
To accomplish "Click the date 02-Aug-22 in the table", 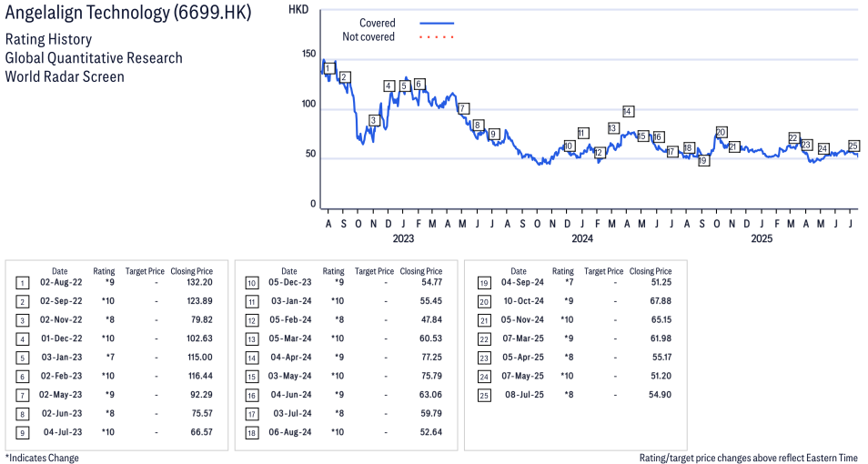I will coord(61,282).
